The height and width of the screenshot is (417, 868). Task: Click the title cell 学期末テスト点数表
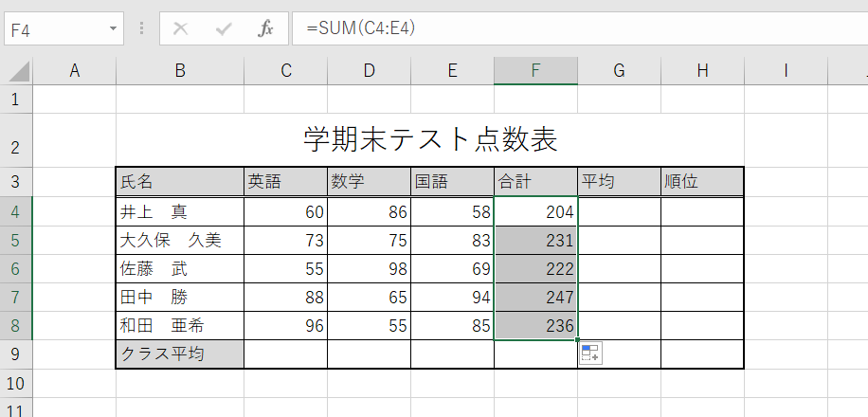[x=429, y=140]
